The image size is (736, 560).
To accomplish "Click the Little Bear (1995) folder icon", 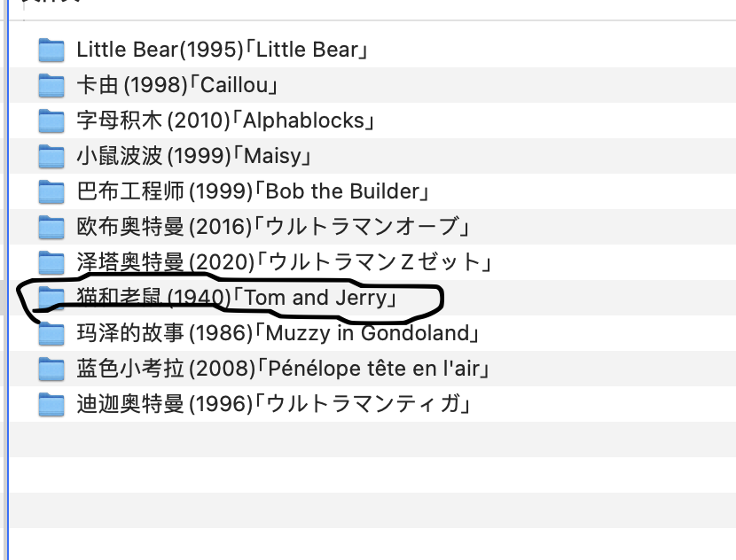I will (52, 50).
